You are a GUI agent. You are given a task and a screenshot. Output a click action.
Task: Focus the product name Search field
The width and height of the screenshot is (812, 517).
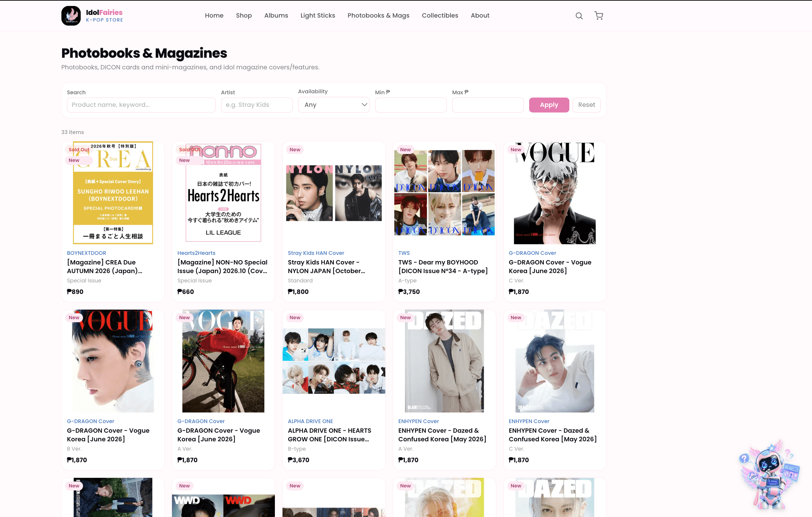(x=141, y=105)
